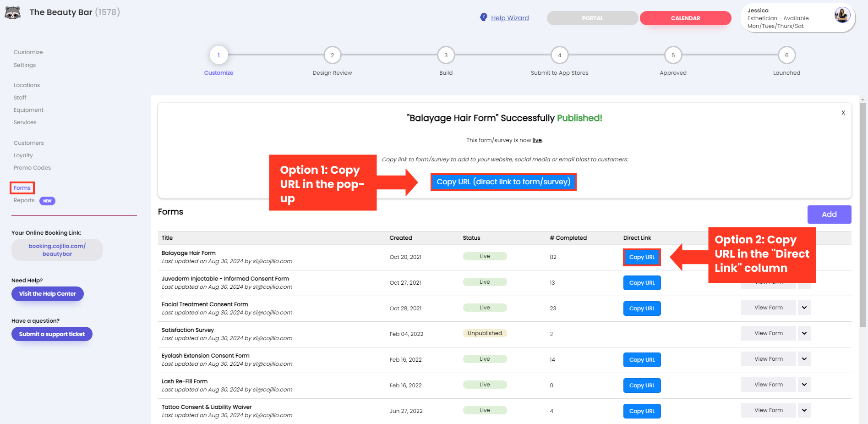Click the Title column header

(167, 238)
